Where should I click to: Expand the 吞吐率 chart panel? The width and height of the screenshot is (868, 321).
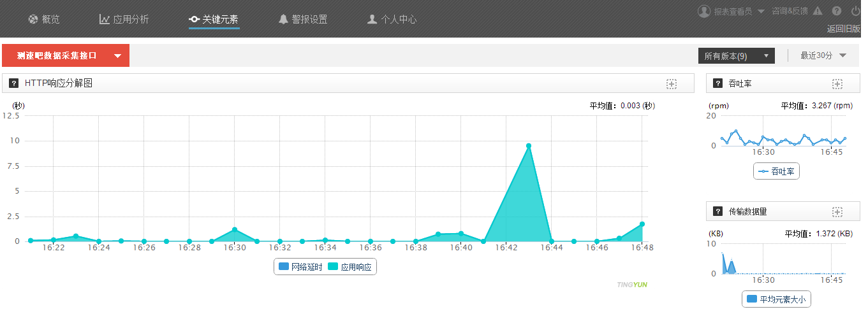point(837,84)
